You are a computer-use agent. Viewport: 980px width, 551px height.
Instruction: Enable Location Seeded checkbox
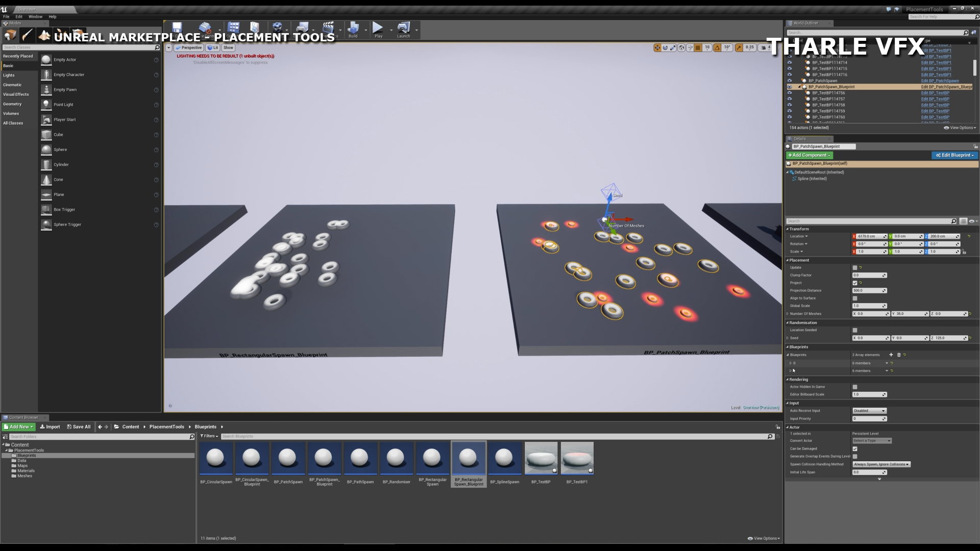click(x=855, y=330)
